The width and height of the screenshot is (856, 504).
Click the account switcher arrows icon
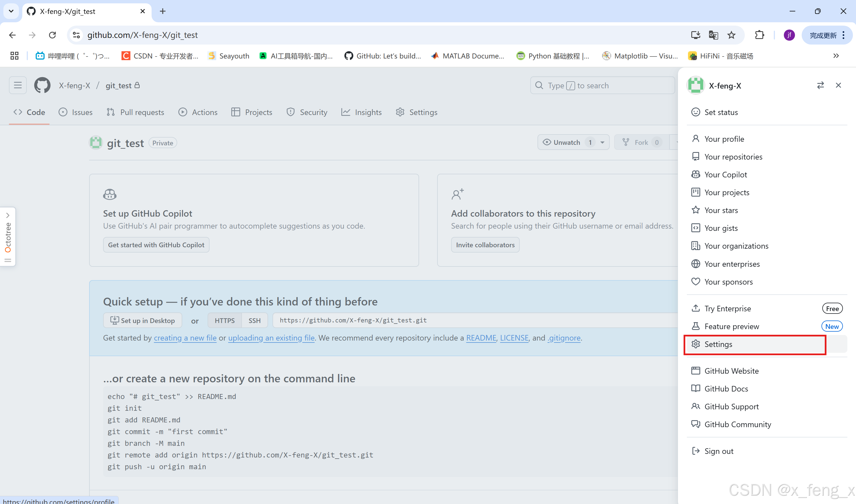(x=820, y=85)
